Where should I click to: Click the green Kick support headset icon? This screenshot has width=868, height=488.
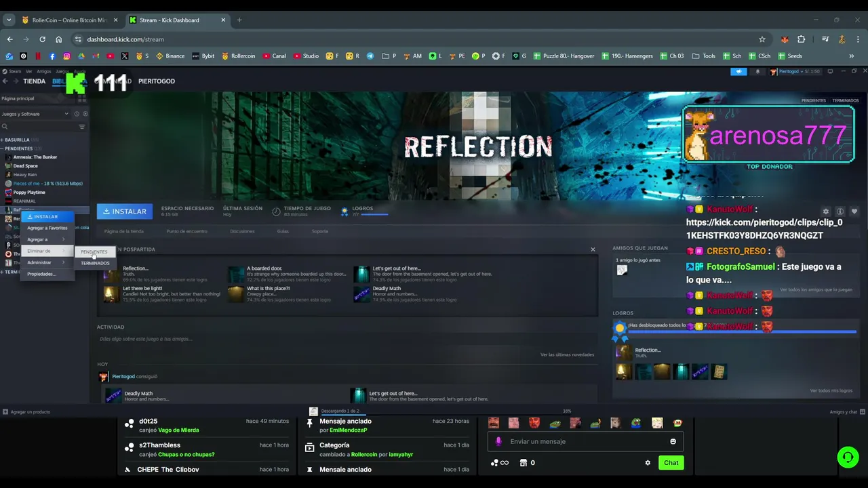coord(848,457)
